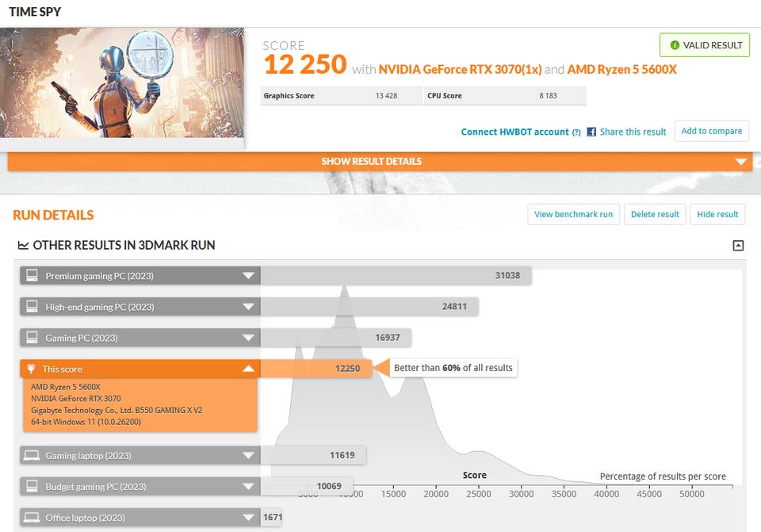This screenshot has height=532, width=761.
Task: Click the Office laptop 1671 score value
Action: coord(272,518)
